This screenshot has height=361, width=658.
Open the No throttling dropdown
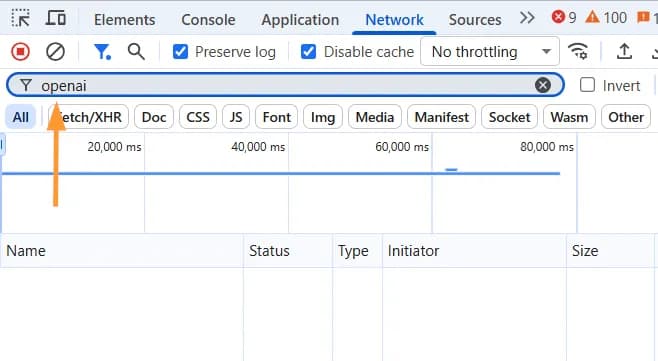pyautogui.click(x=490, y=52)
